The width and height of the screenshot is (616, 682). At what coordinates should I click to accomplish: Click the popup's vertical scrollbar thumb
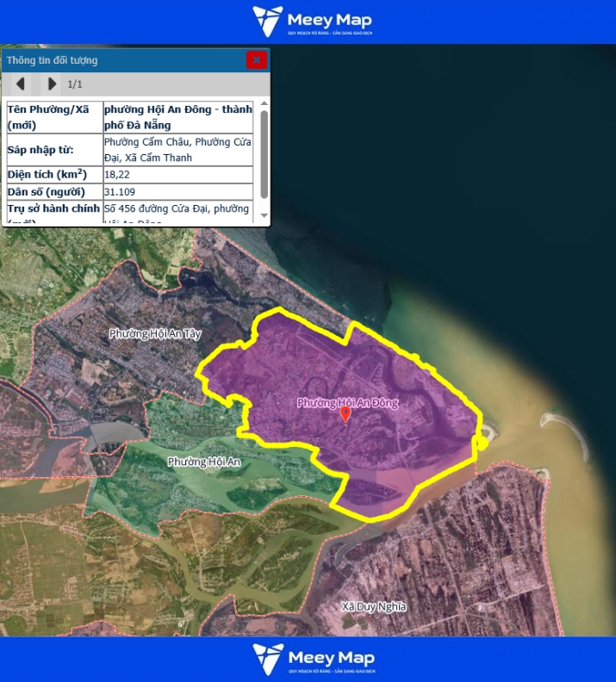point(264,155)
